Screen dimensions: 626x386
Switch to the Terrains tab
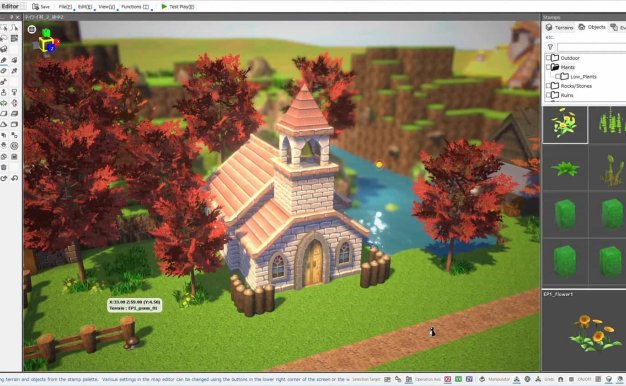point(560,27)
